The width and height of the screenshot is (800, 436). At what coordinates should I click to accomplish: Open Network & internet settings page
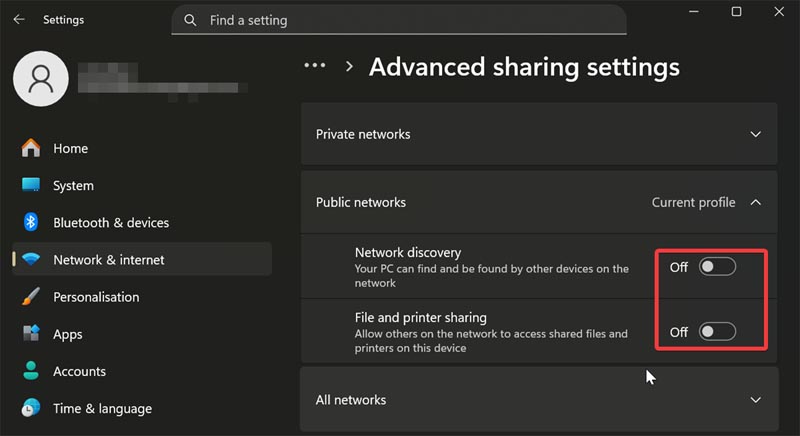(108, 260)
